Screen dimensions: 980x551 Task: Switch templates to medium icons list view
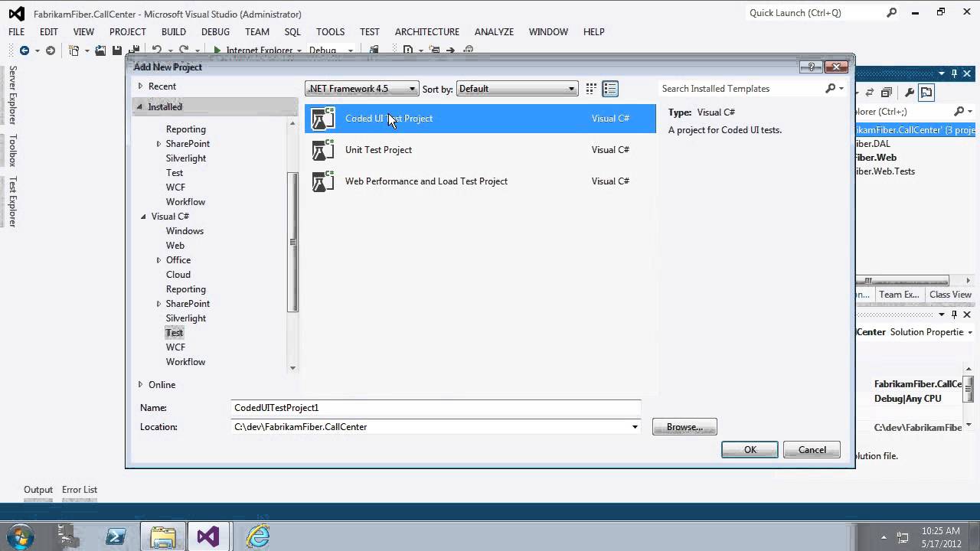click(610, 89)
